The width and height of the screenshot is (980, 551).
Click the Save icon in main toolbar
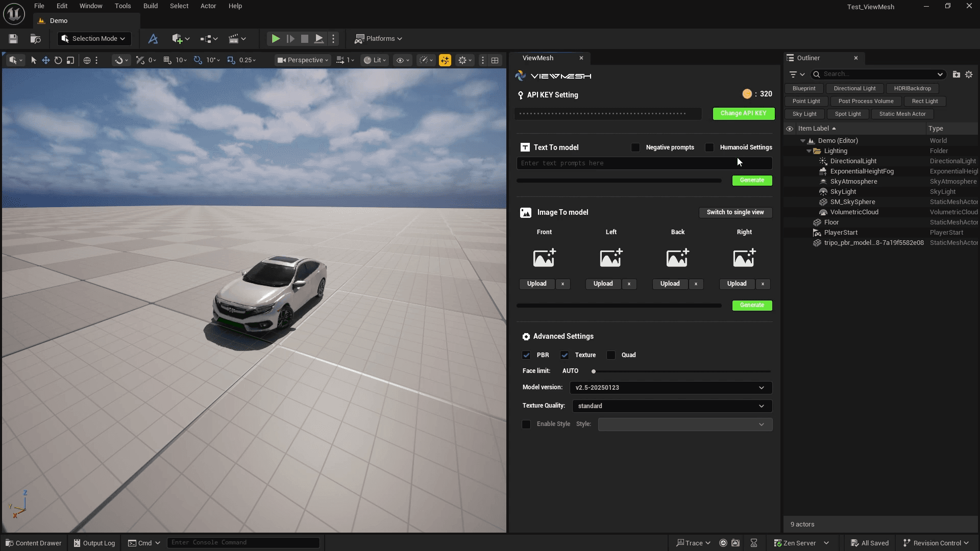[x=13, y=39]
